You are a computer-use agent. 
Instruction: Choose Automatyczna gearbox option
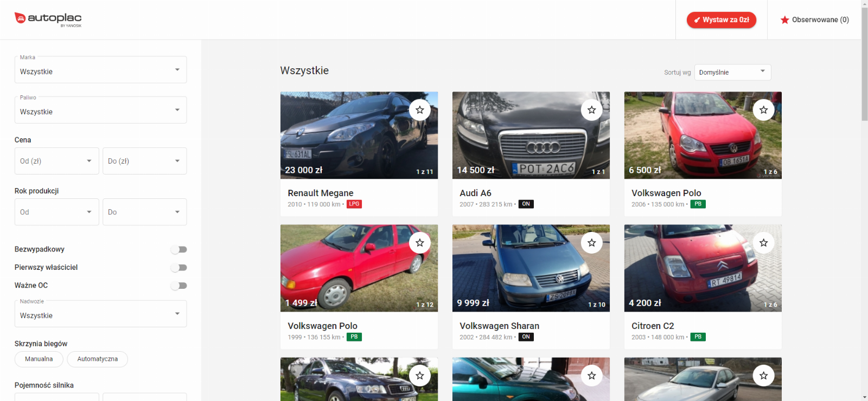coord(98,359)
